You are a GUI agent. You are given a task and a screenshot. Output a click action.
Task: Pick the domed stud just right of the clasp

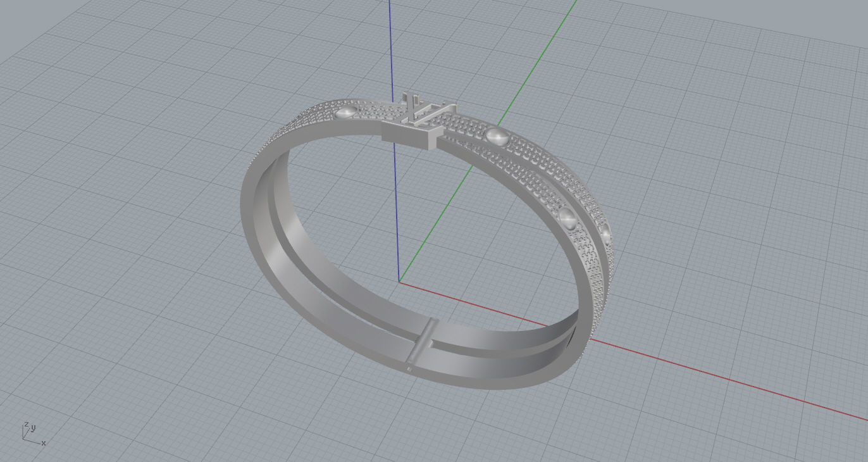click(498, 135)
